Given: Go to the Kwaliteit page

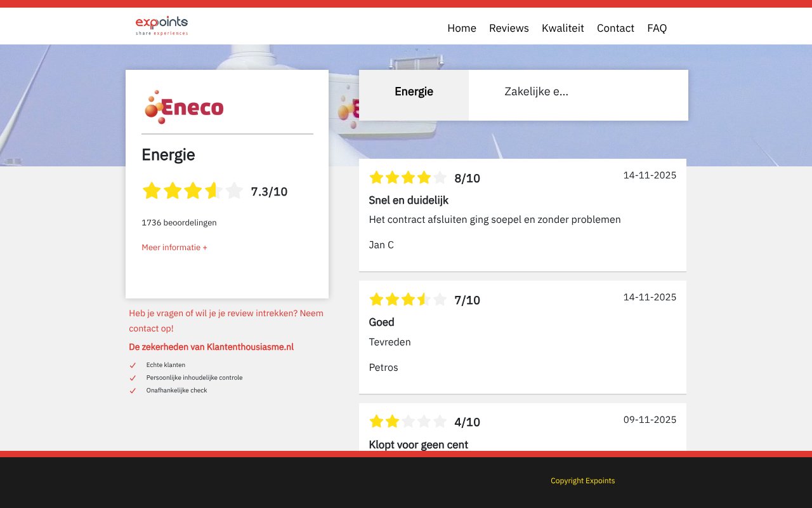Looking at the screenshot, I should 563,28.
